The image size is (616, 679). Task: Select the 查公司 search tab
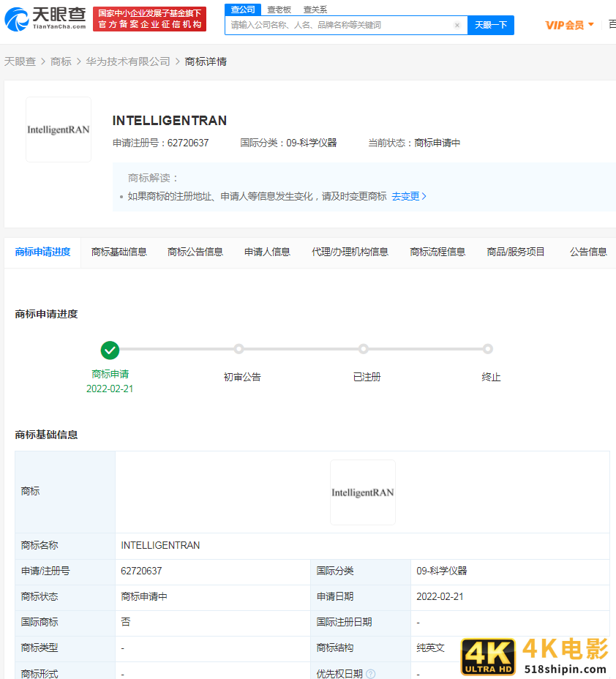(x=243, y=10)
